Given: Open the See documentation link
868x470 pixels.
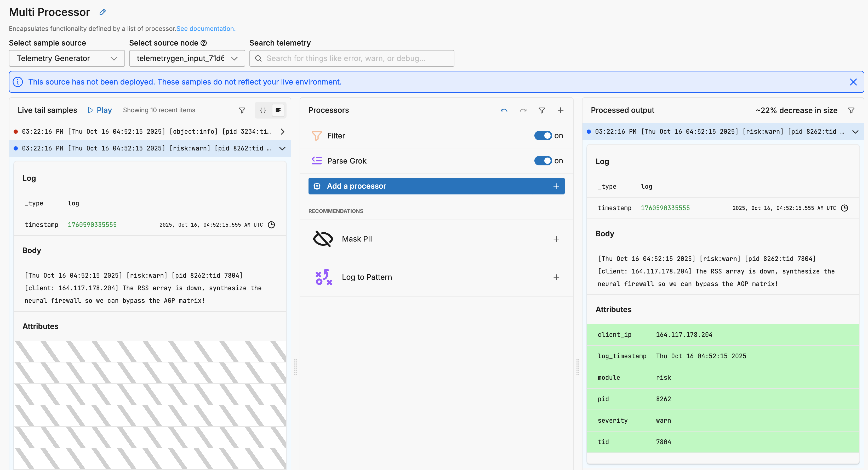Looking at the screenshot, I should click(x=205, y=29).
